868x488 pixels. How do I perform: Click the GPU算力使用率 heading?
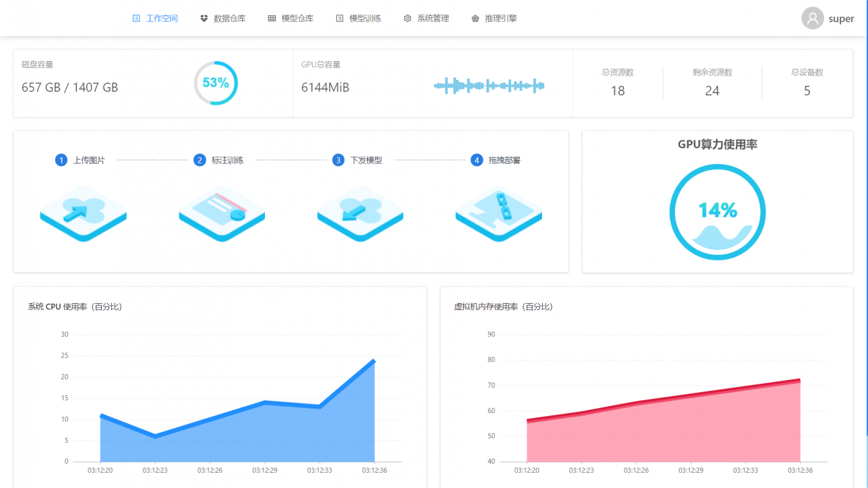click(x=717, y=145)
